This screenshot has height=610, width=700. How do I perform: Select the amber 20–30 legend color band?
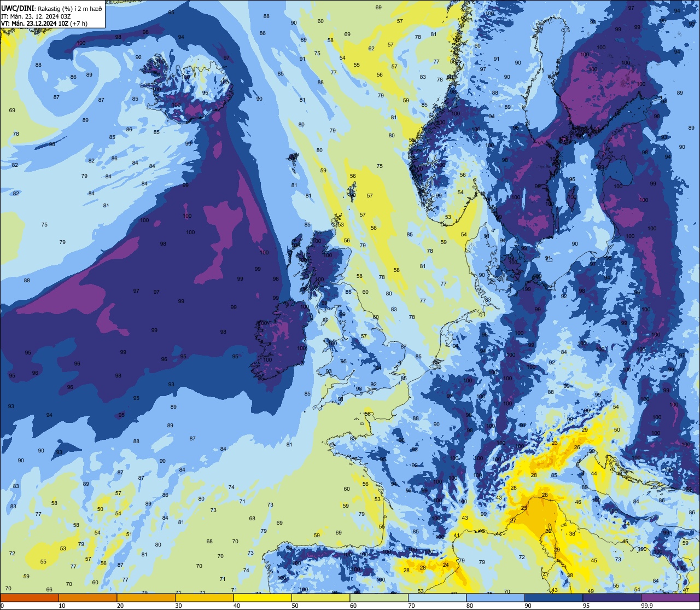146,598
